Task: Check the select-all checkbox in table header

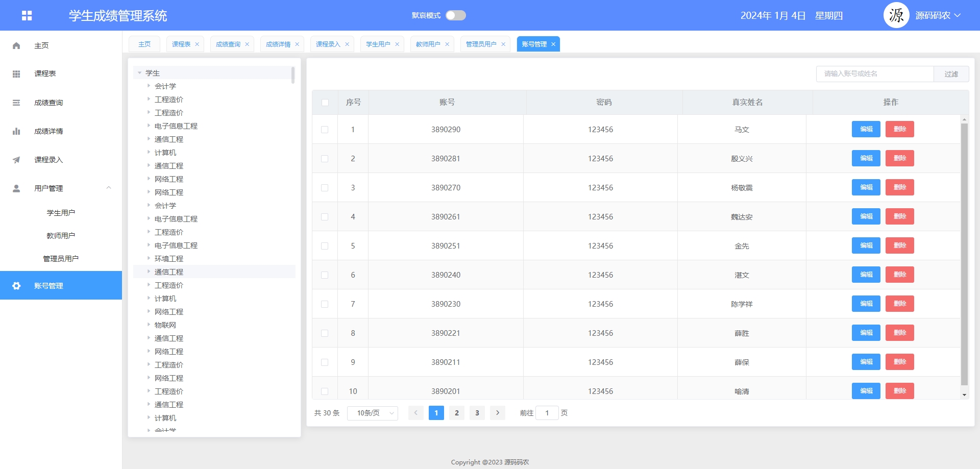Action: [x=325, y=103]
